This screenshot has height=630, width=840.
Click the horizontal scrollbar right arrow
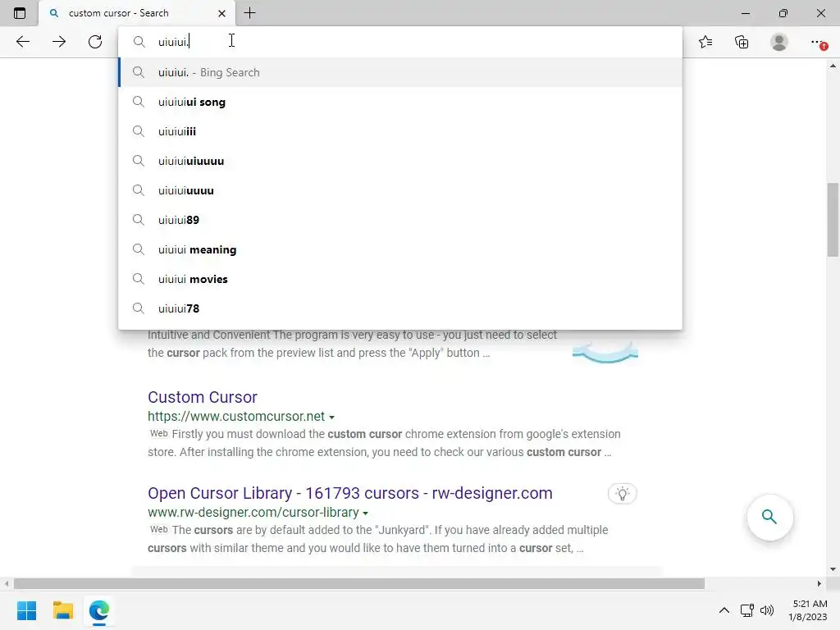click(819, 583)
